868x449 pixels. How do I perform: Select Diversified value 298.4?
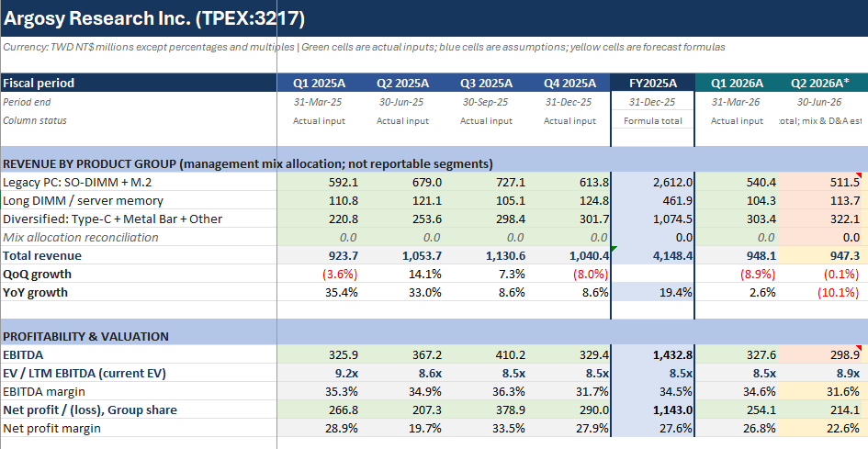click(486, 219)
